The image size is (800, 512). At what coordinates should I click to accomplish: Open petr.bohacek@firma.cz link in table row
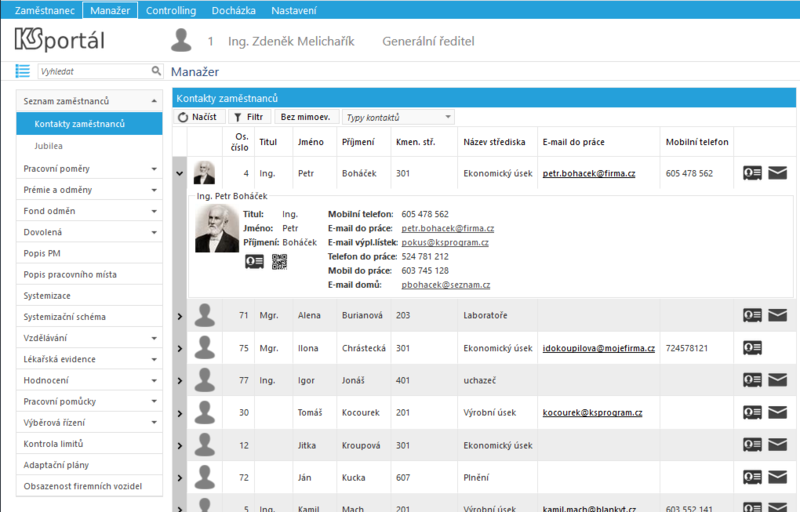[589, 173]
